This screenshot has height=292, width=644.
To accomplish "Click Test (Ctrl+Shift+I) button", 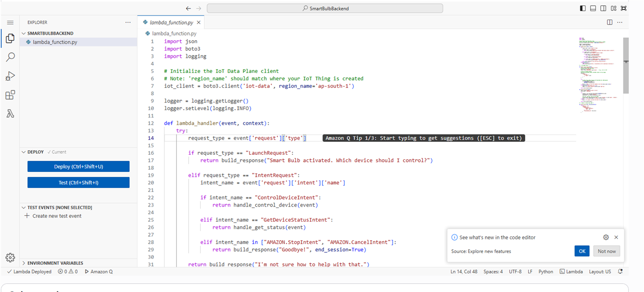I will click(78, 182).
